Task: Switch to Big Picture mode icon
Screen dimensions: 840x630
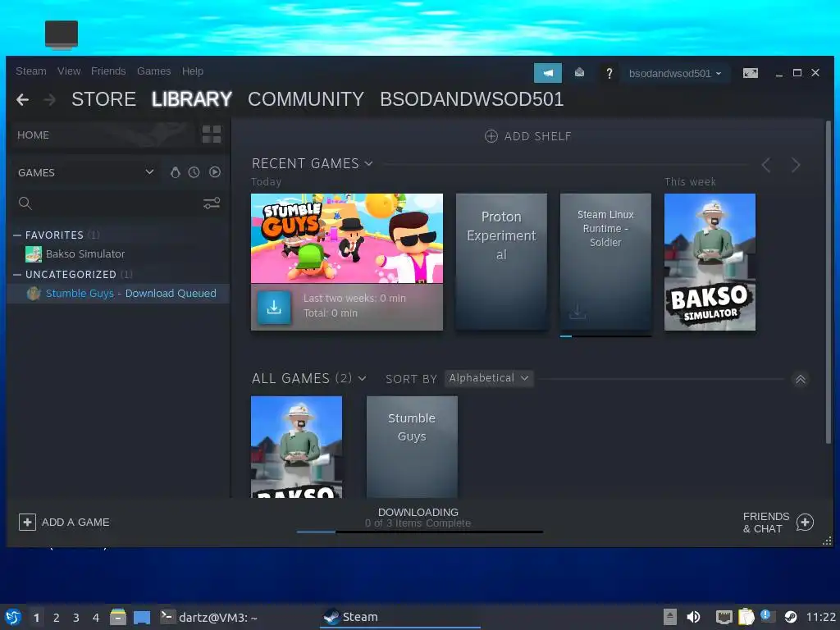Action: point(750,73)
